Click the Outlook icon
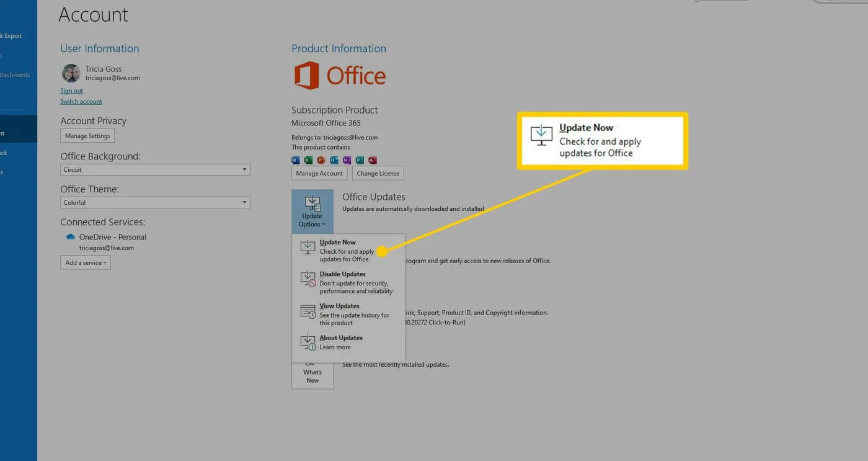868x461 pixels. tap(334, 159)
